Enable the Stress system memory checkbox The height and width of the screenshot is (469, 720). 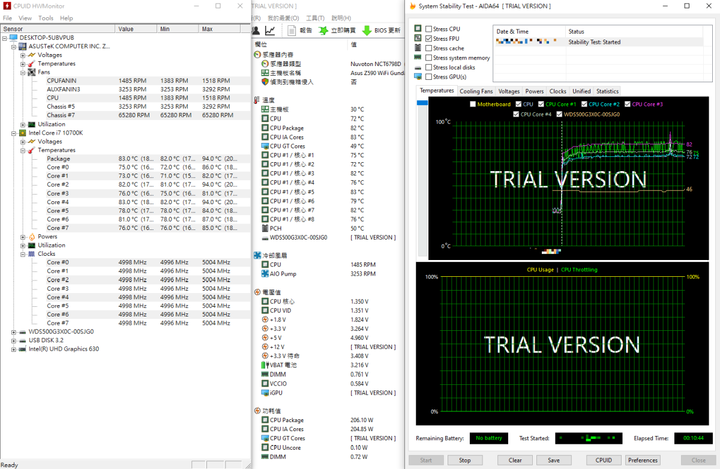point(428,58)
